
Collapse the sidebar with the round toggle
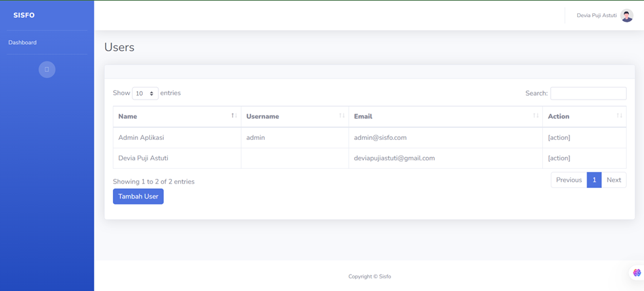point(47,69)
